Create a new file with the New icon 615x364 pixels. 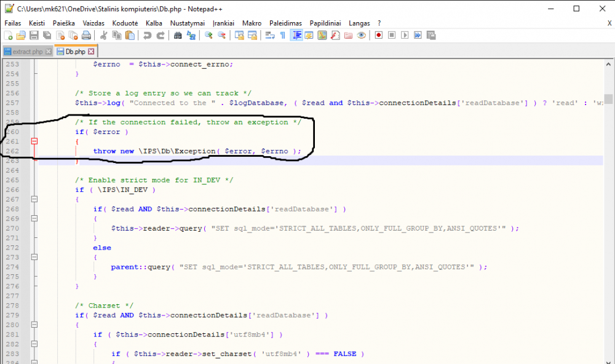[x=8, y=36]
